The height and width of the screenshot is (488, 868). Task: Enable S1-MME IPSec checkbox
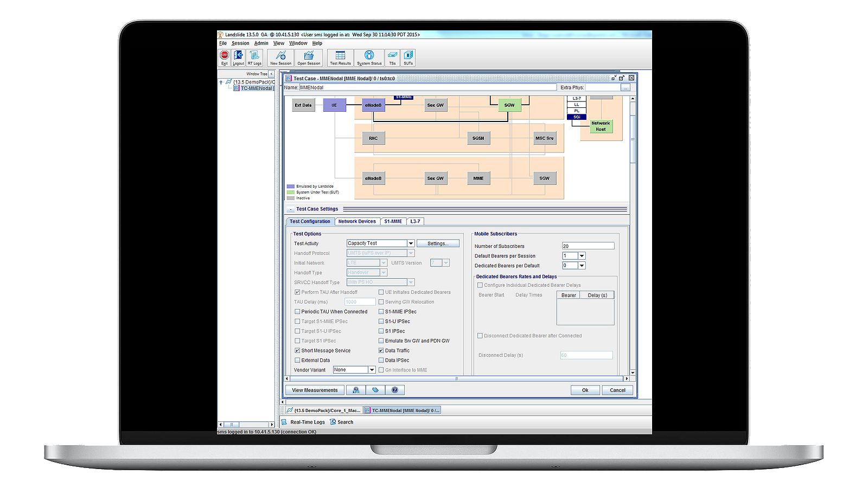381,312
